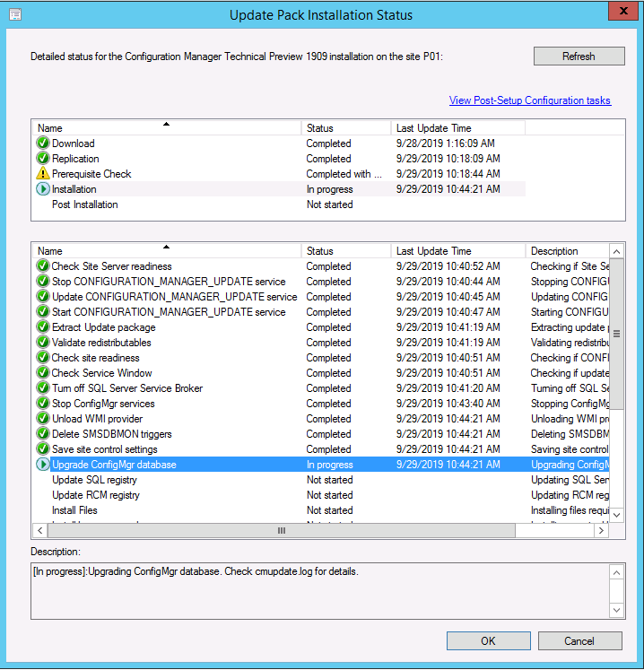This screenshot has width=644, height=670.
Task: Refresh the installation status
Action: (x=579, y=56)
